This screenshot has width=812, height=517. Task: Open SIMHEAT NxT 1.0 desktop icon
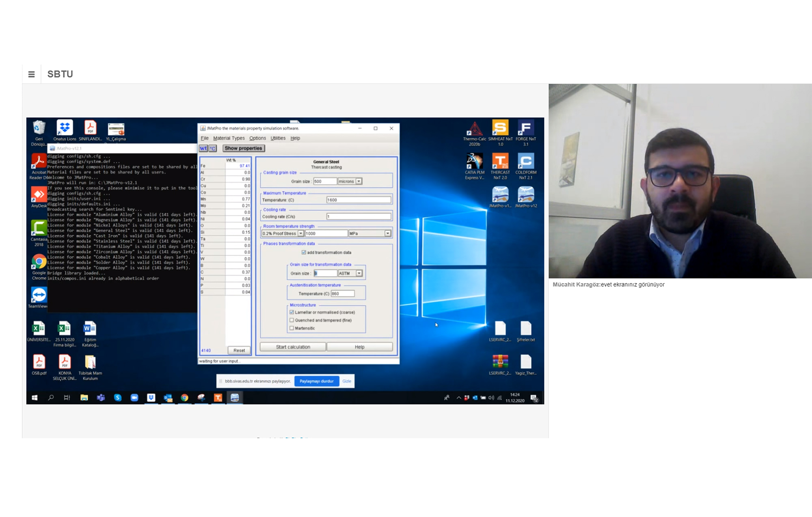click(500, 133)
